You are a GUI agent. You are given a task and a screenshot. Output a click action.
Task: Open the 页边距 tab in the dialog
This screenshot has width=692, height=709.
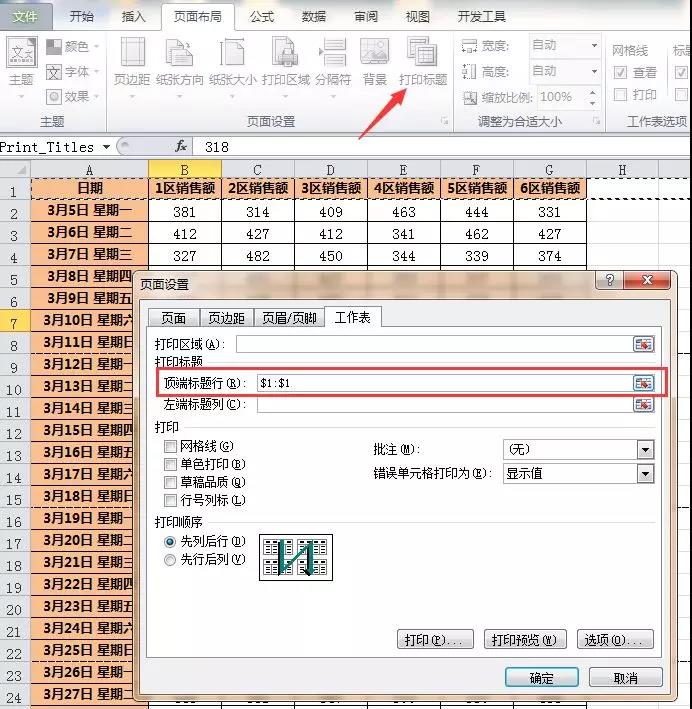(227, 318)
